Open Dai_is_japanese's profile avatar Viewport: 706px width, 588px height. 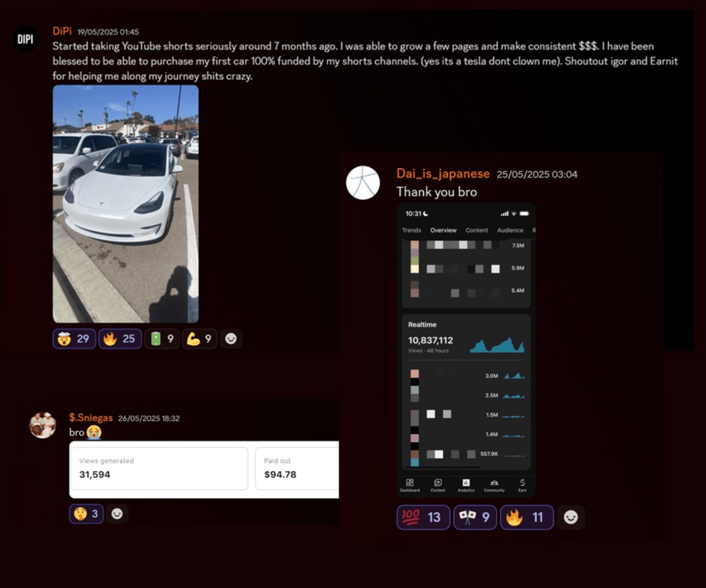tap(363, 183)
